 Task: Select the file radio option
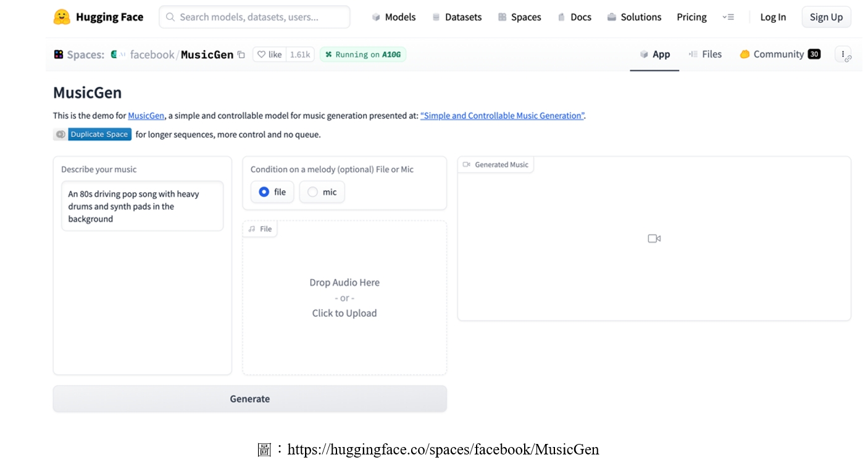tap(272, 192)
